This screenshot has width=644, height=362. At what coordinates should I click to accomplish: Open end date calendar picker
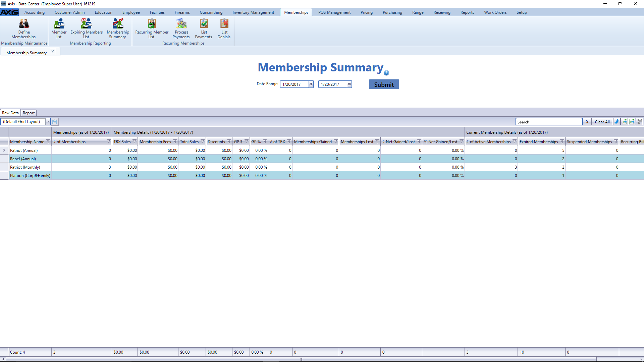click(349, 84)
